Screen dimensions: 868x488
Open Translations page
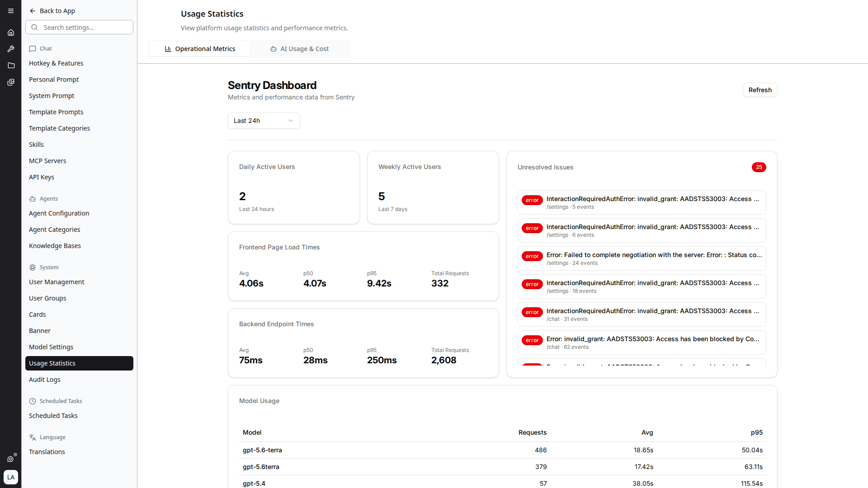tap(79, 452)
